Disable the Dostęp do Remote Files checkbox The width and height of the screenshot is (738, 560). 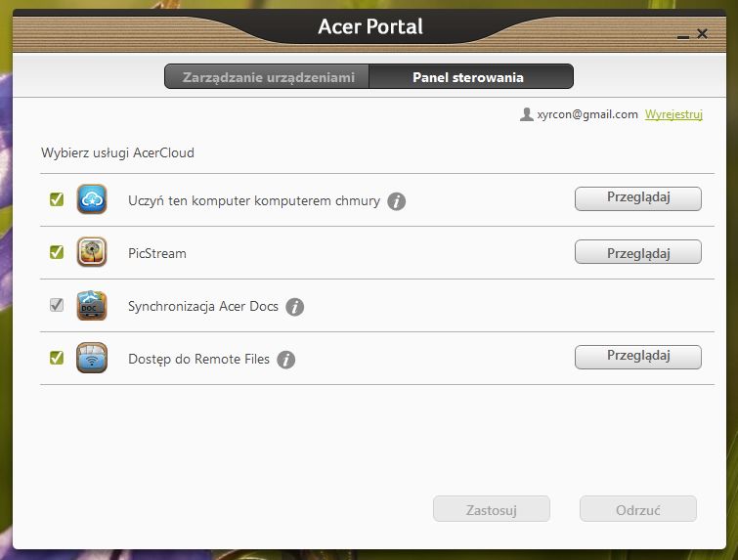point(57,358)
